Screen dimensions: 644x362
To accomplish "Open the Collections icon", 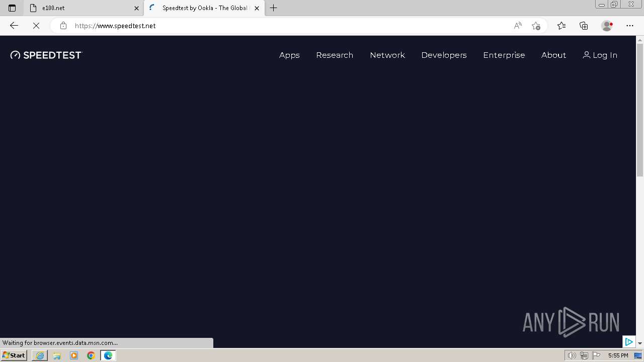I will [584, 26].
